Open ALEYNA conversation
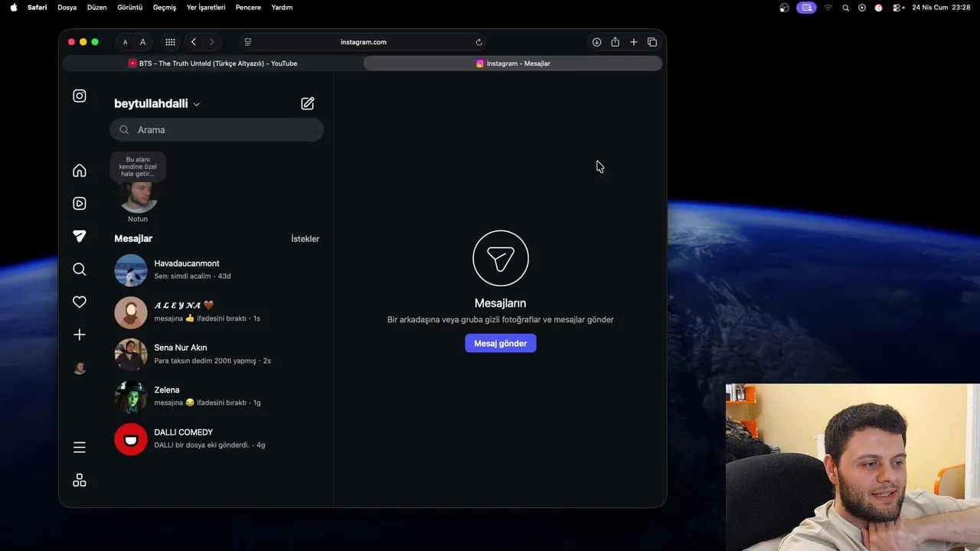The width and height of the screenshot is (980, 551). point(217,312)
